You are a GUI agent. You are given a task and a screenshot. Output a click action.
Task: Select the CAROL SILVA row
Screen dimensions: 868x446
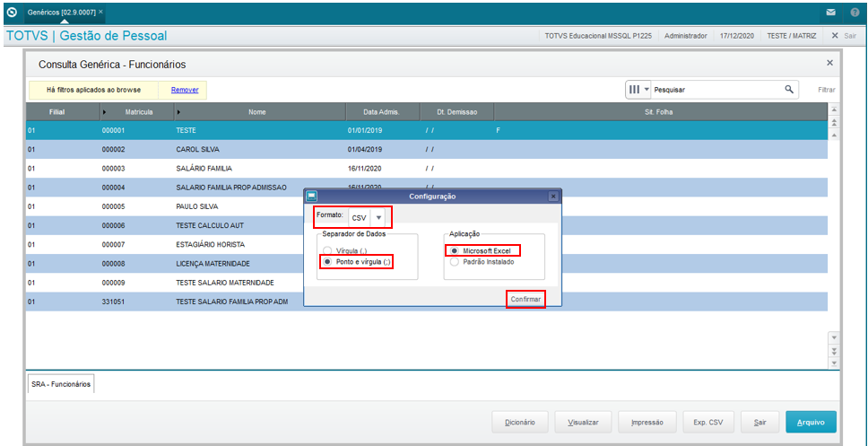(427, 150)
